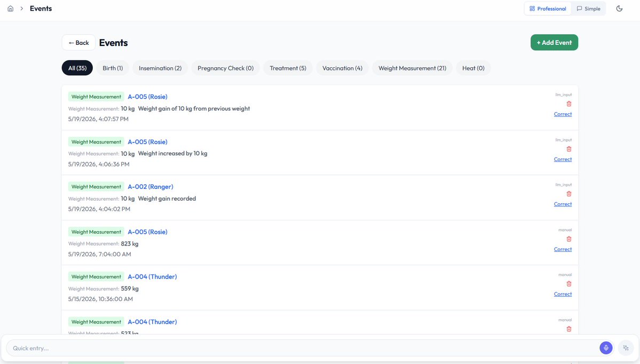Filter events by Vaccination (4)
Image resolution: width=640 pixels, height=364 pixels.
pyautogui.click(x=342, y=68)
